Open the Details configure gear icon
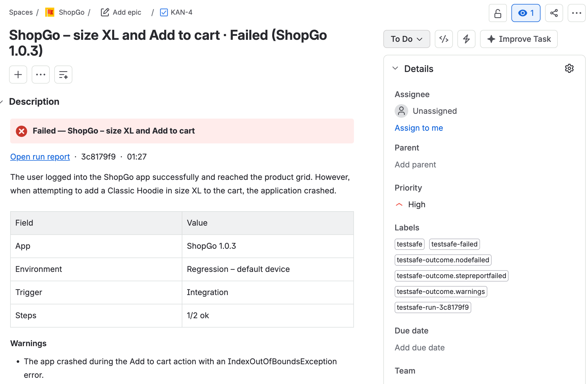The height and width of the screenshot is (384, 588). [569, 68]
